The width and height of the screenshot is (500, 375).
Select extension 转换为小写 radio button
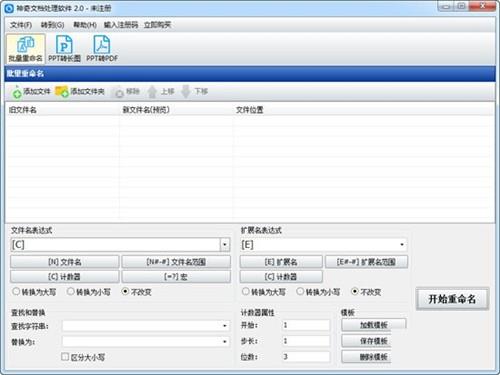point(300,292)
